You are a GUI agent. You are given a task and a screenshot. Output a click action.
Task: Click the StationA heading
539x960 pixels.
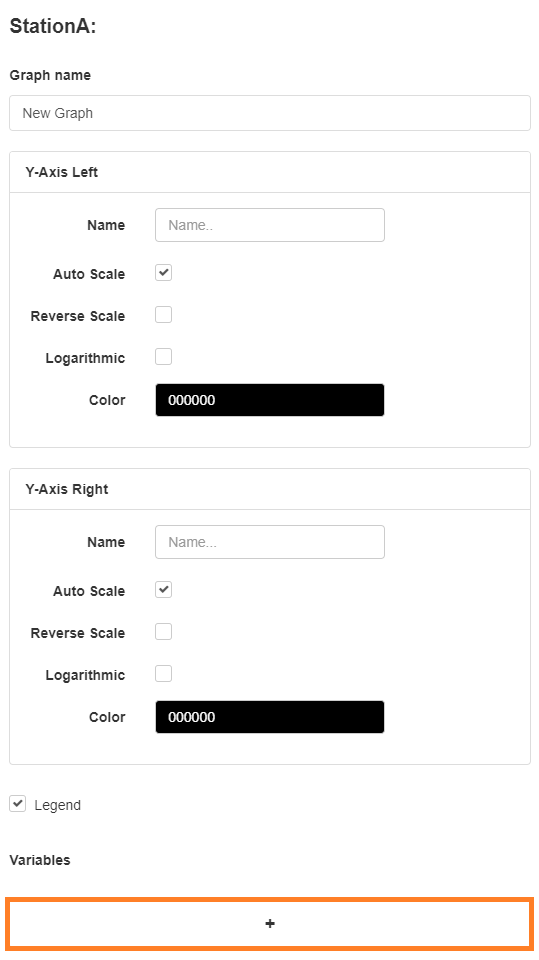pos(53,26)
